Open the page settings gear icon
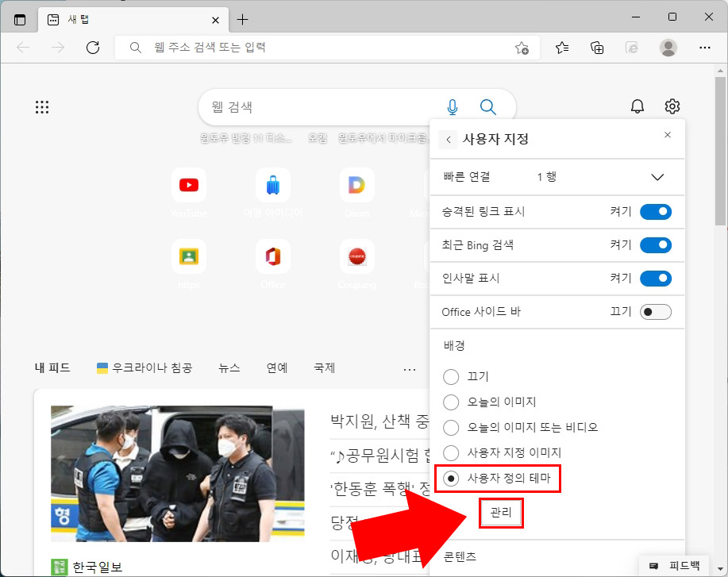The image size is (728, 577). (672, 106)
